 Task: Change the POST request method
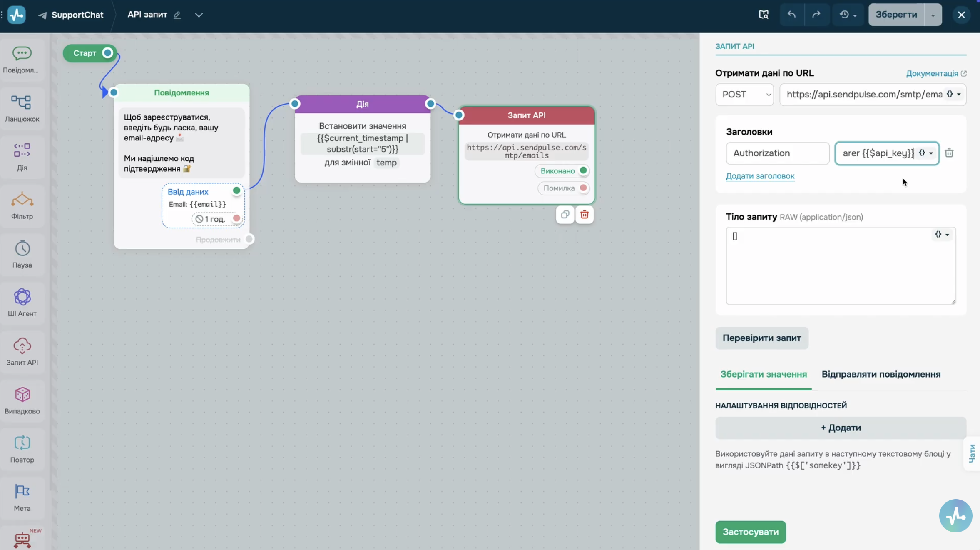[x=744, y=95]
